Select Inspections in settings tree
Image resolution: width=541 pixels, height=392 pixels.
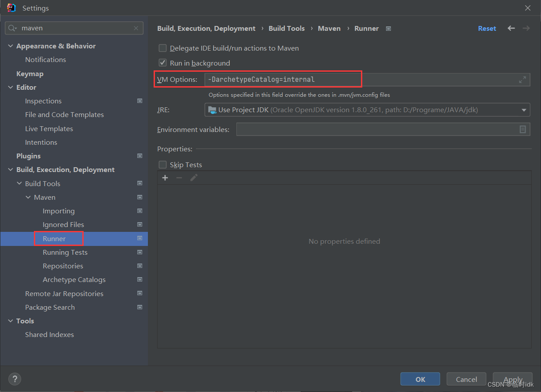(43, 101)
